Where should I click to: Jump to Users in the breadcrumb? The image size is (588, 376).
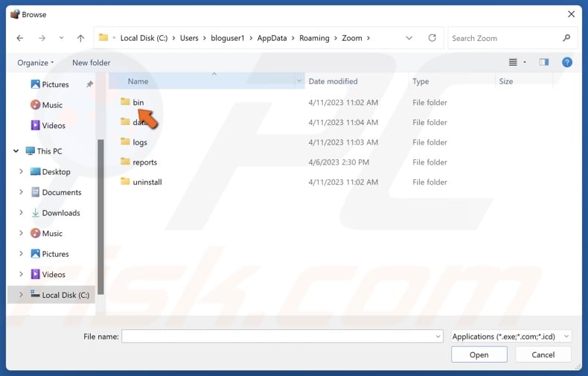click(189, 38)
